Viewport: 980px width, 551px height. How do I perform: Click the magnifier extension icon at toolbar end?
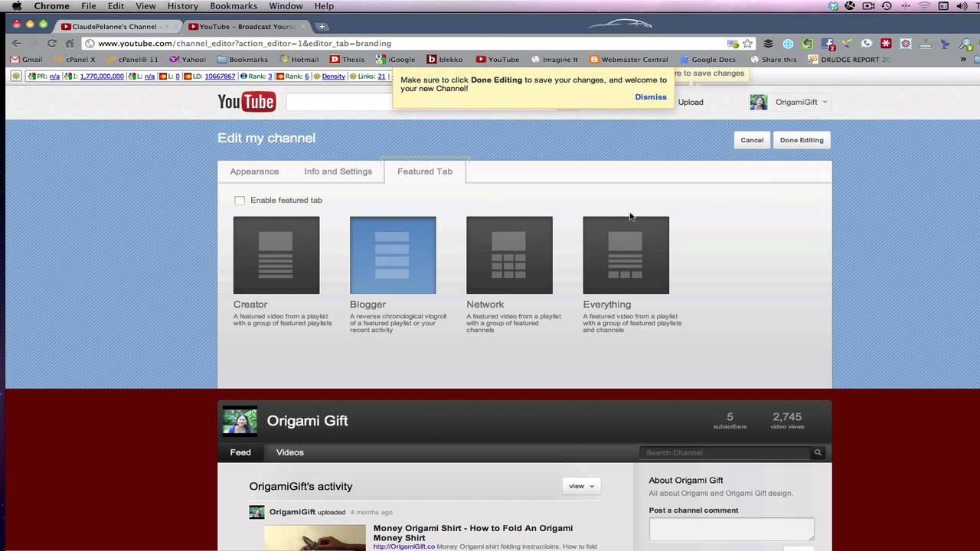(965, 44)
